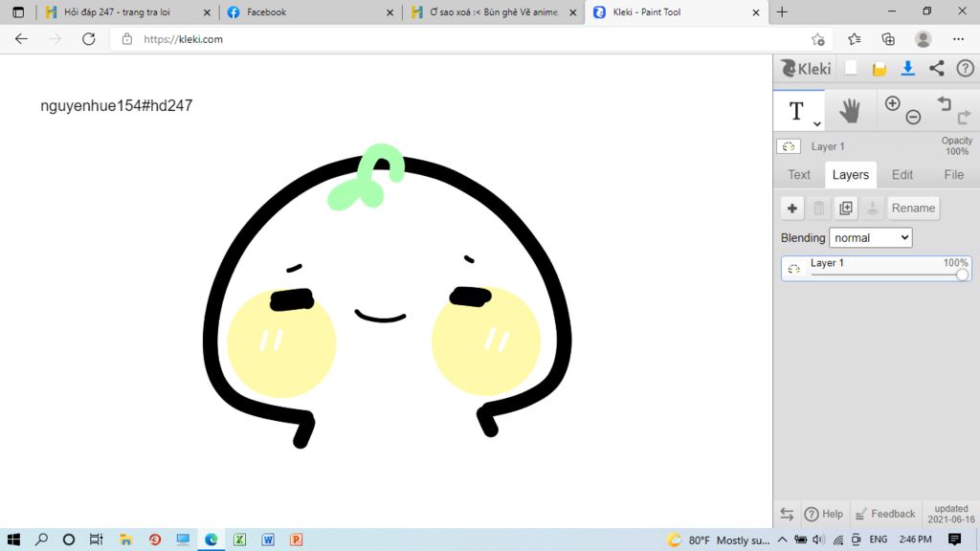Close the Facebook browser tab

click(x=390, y=12)
